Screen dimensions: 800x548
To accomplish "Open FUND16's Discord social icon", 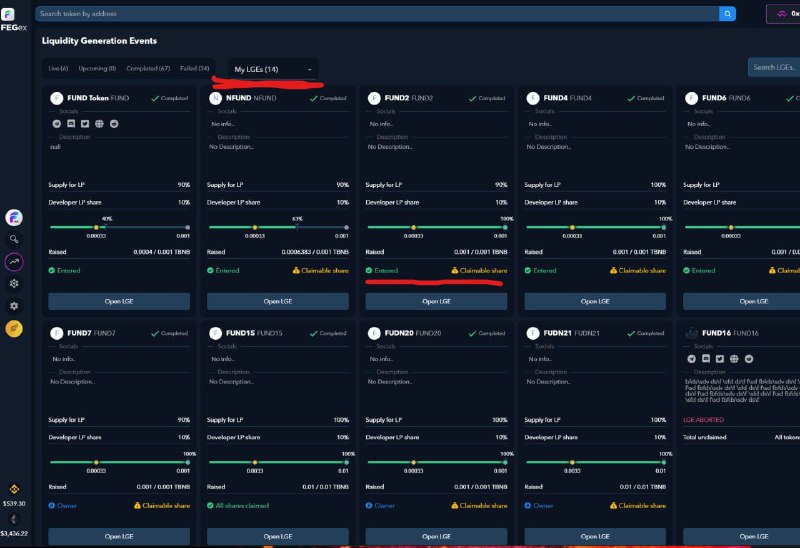I will tap(706, 359).
